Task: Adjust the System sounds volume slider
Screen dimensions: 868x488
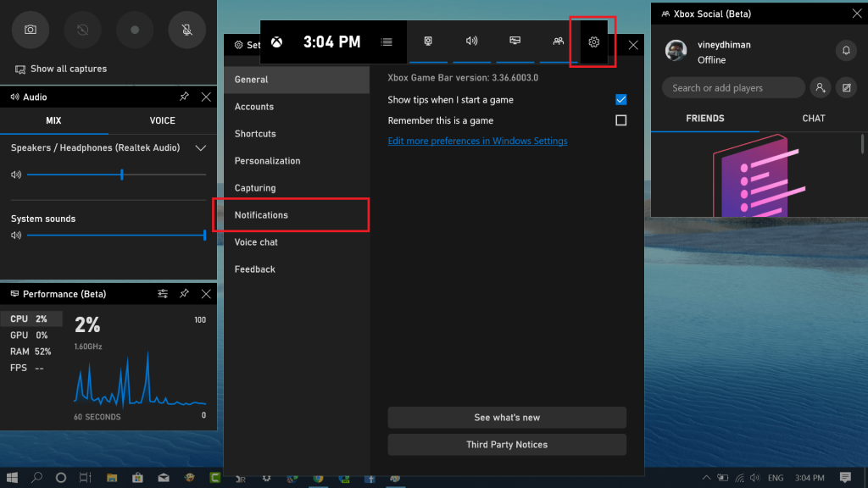Action: (x=116, y=236)
